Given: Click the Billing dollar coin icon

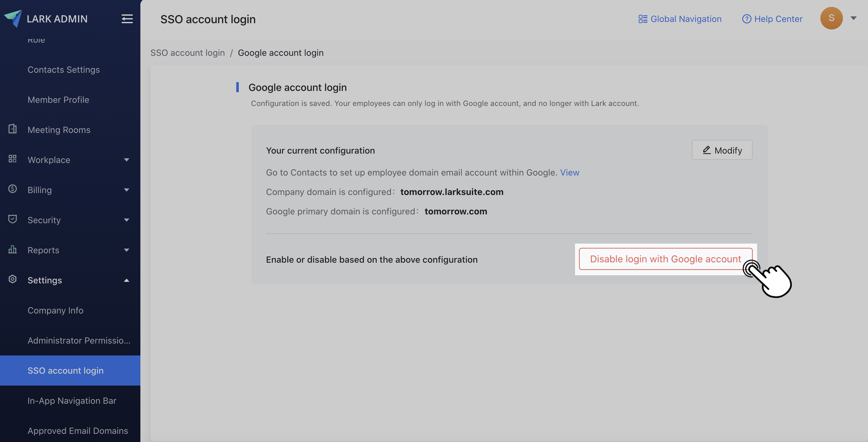Looking at the screenshot, I should tap(13, 189).
